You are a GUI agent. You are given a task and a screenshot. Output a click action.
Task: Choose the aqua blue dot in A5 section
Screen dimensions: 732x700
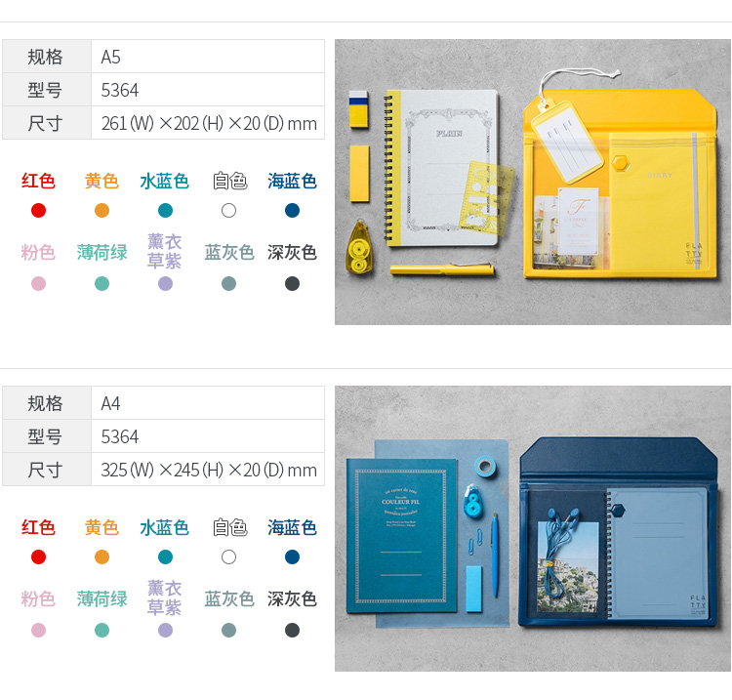click(165, 211)
